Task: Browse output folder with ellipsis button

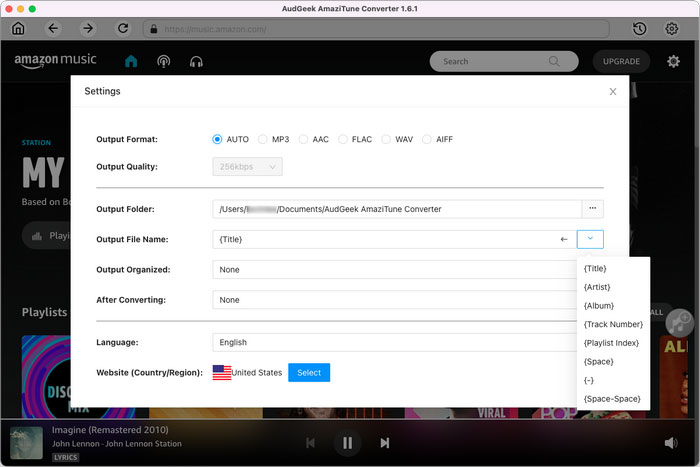Action: pos(592,209)
